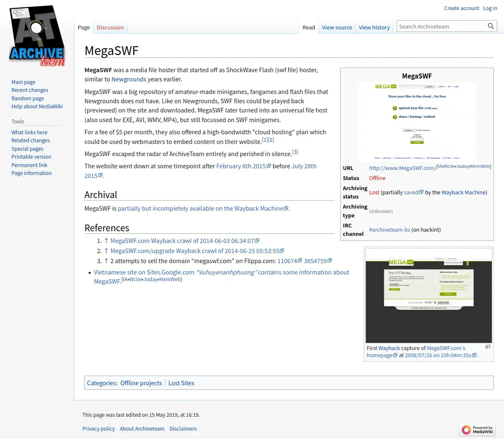This screenshot has height=439, width=504.
Task: Click the saved link in Archiving status
Action: point(414,192)
